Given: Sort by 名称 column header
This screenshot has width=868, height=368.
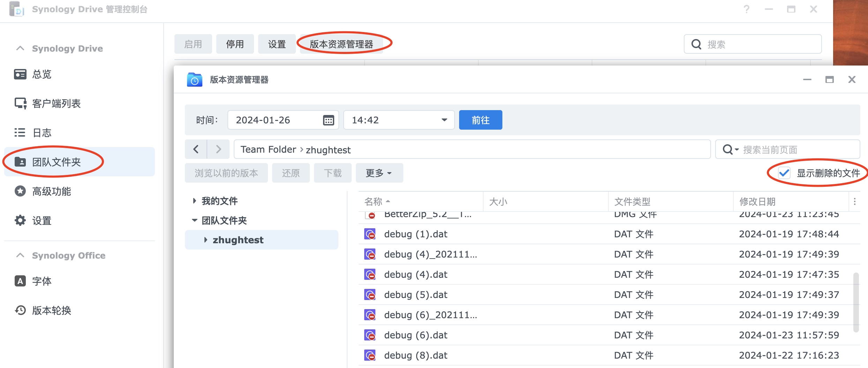Looking at the screenshot, I should pyautogui.click(x=421, y=201).
